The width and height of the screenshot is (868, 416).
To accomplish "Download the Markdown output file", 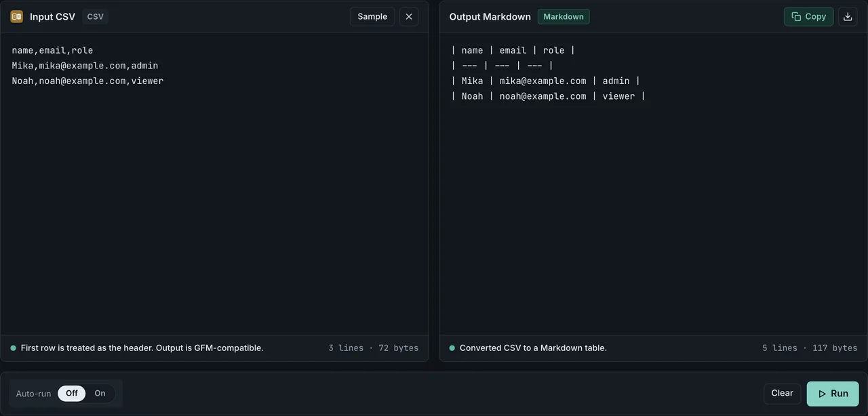I will click(848, 16).
